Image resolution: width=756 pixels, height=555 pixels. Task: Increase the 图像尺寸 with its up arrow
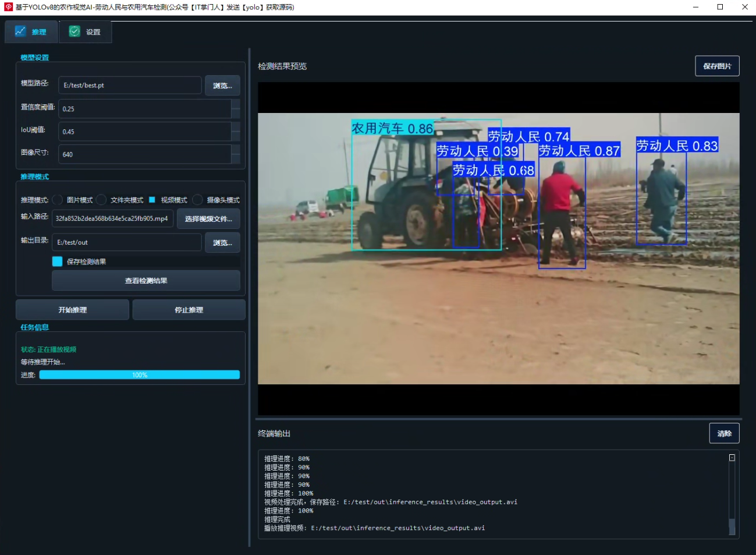tap(236, 149)
